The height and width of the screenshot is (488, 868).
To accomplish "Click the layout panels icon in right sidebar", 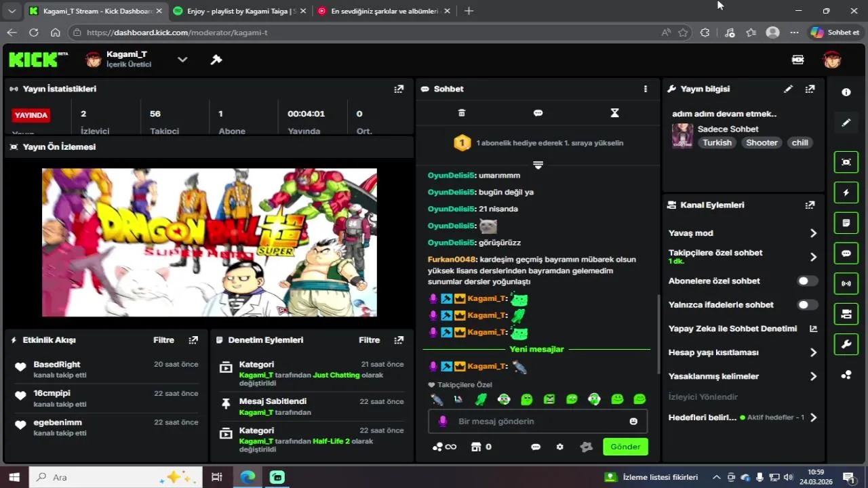I will (x=846, y=314).
